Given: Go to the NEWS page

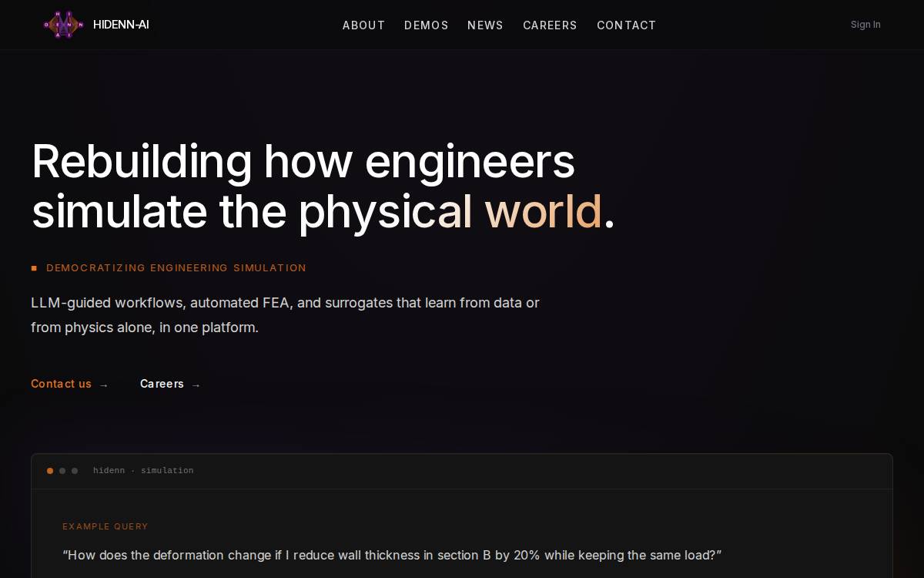Looking at the screenshot, I should [x=485, y=25].
